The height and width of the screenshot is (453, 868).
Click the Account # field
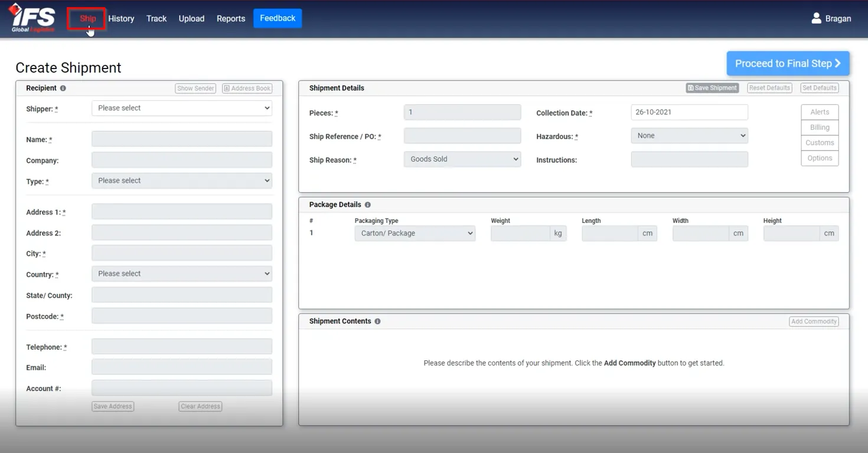[182, 388]
